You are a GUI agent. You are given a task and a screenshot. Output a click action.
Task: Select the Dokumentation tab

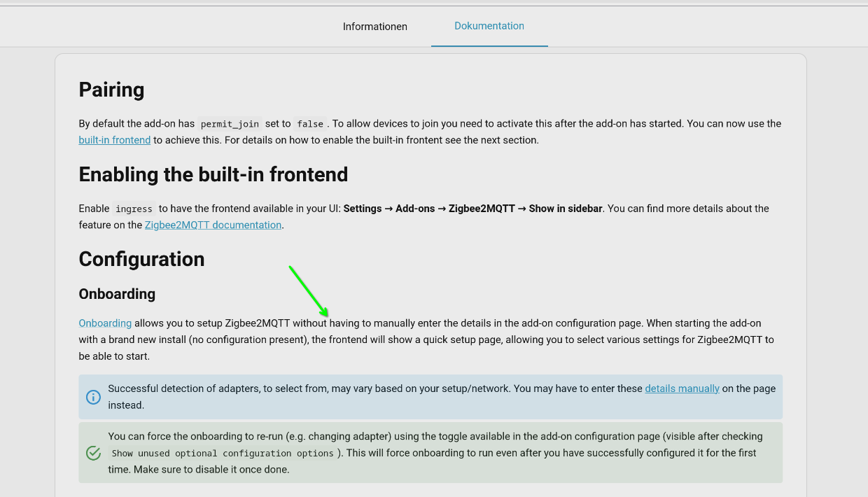click(489, 26)
